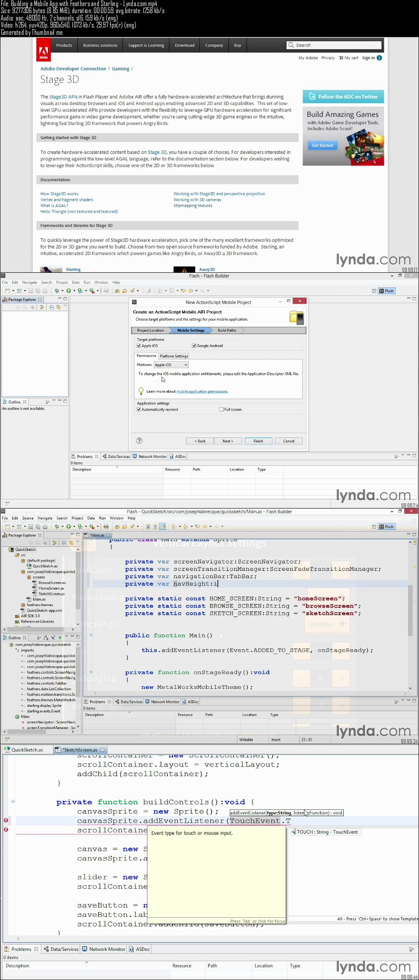Toggle the Automatically reorient checkbox

coord(139,409)
